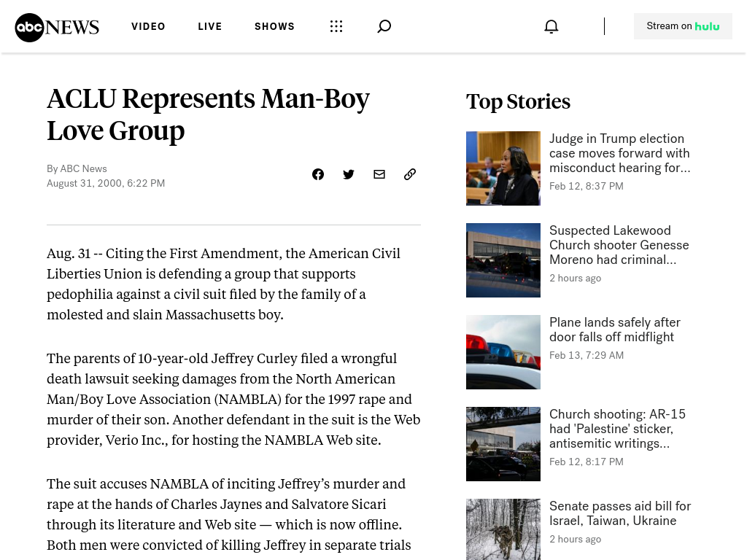
Task: Click the ABC News logo
Action: (57, 27)
